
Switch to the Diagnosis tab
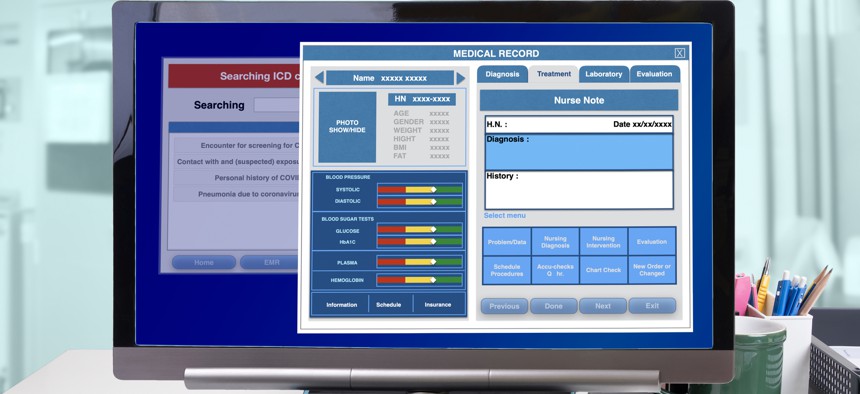502,74
